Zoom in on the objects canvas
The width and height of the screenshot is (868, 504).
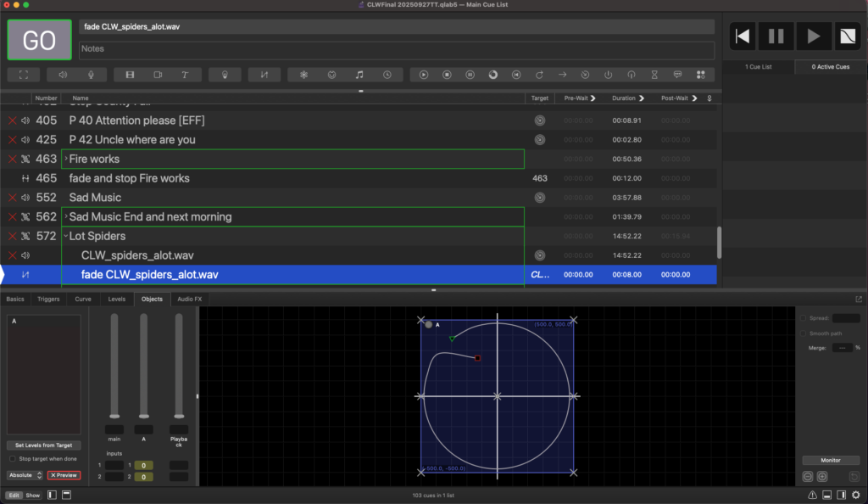(x=822, y=477)
